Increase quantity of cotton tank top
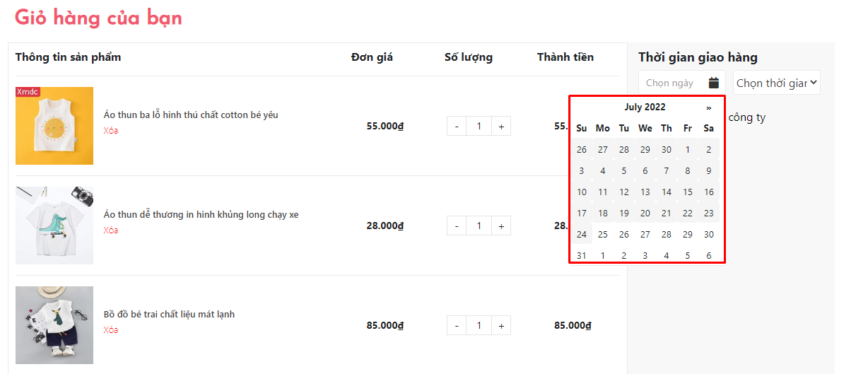This screenshot has width=868, height=374. [x=501, y=127]
